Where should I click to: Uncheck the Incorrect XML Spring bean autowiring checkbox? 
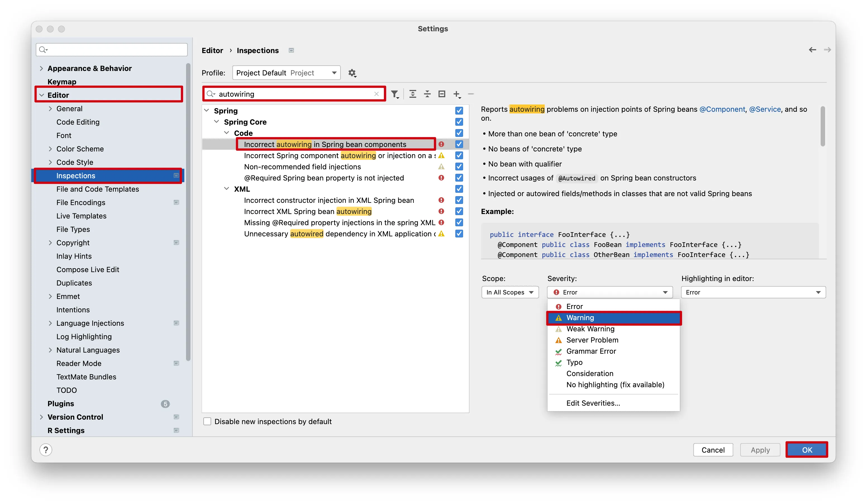point(459,211)
